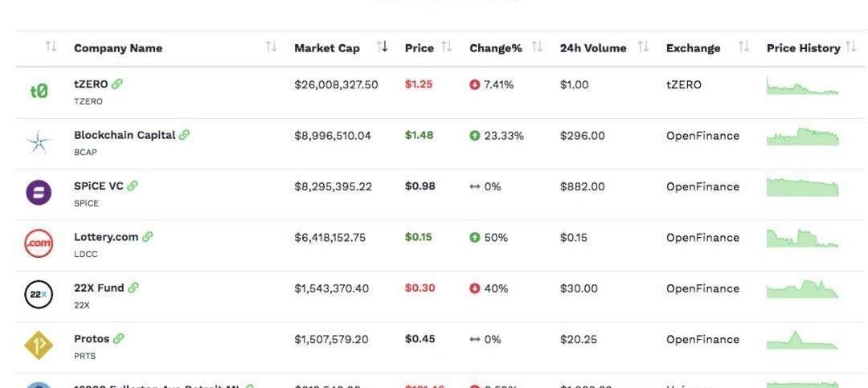Sort by Change% column arrows
The image size is (868, 388).
pos(537,47)
